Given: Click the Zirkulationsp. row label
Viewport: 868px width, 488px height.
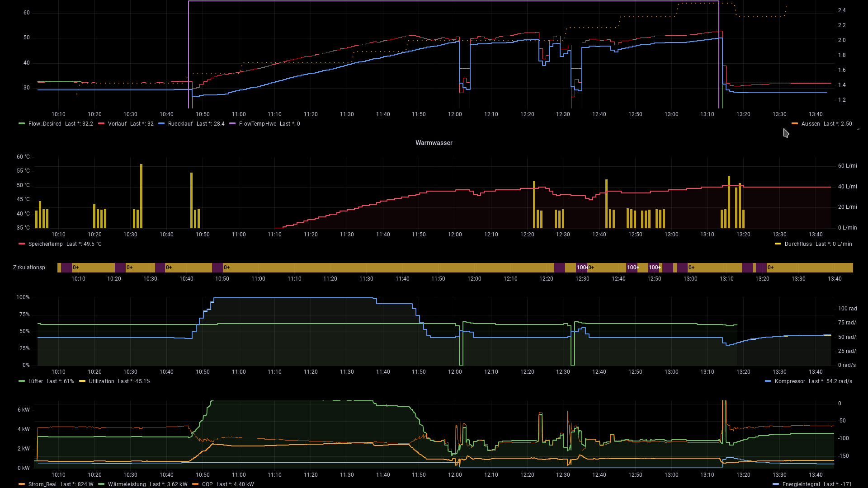Looking at the screenshot, I should pos(30,267).
